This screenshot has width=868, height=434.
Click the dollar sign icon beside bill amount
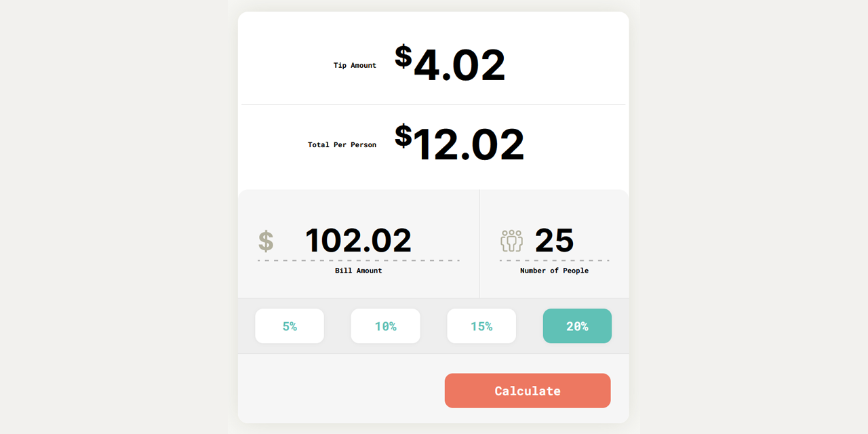coord(266,241)
